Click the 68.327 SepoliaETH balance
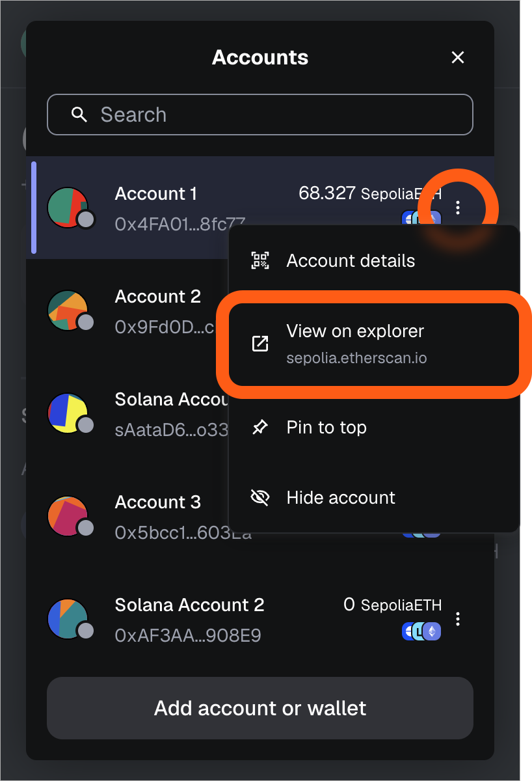Image resolution: width=532 pixels, height=781 pixels. click(x=369, y=193)
